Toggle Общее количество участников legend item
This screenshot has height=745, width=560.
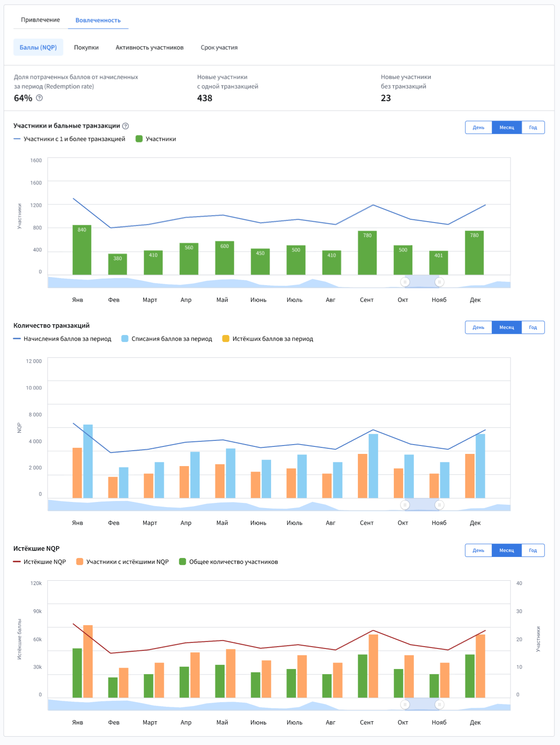point(228,562)
